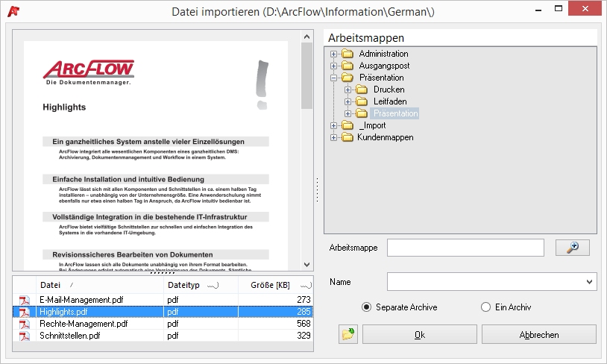607x364 pixels.
Task: Click the 568 size cell
Action: pyautogui.click(x=276, y=324)
